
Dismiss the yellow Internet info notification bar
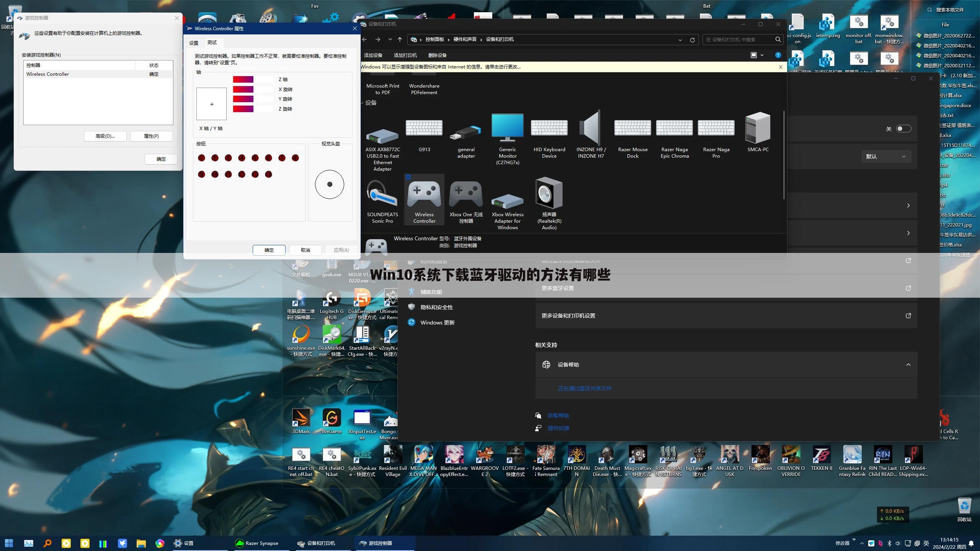[781, 67]
